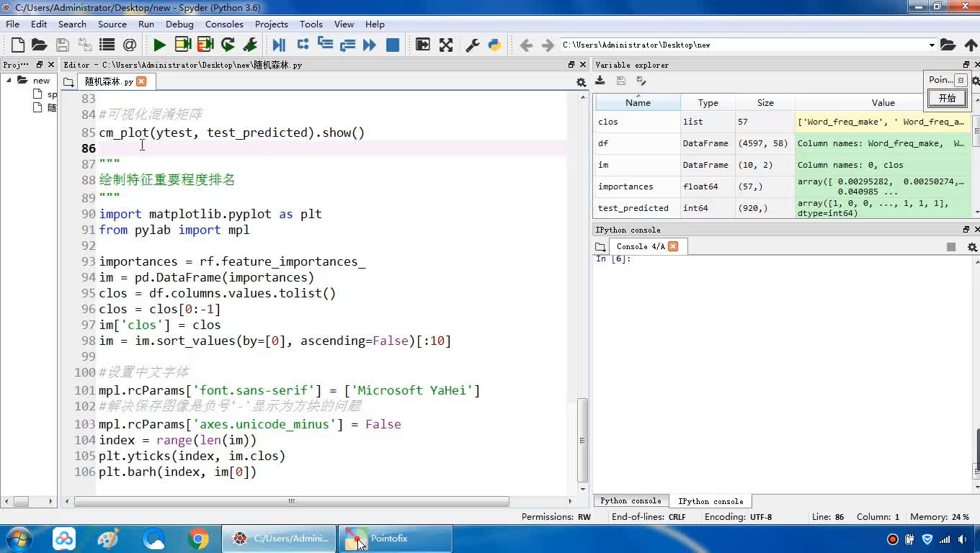Stop the current command in IPython console
The image size is (980, 553).
coord(950,247)
